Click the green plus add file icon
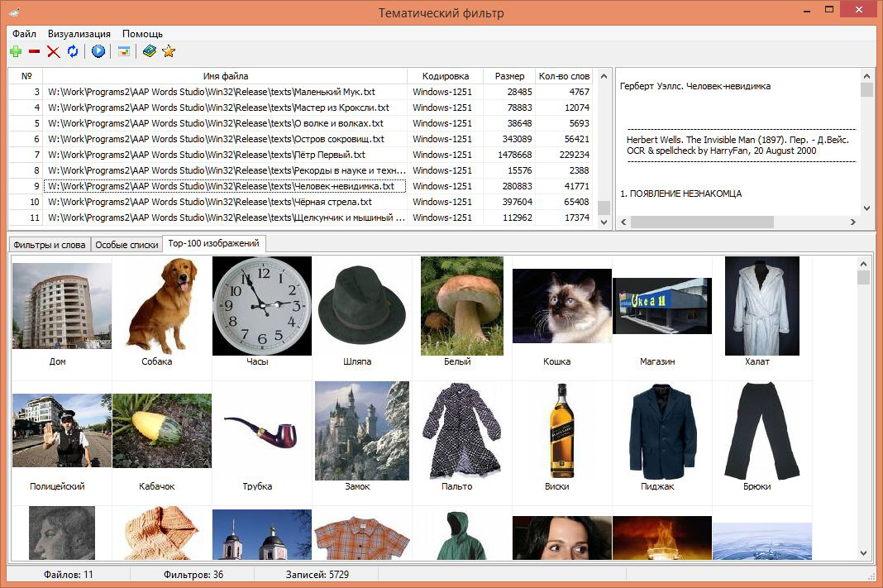883x588 pixels. pos(16,51)
